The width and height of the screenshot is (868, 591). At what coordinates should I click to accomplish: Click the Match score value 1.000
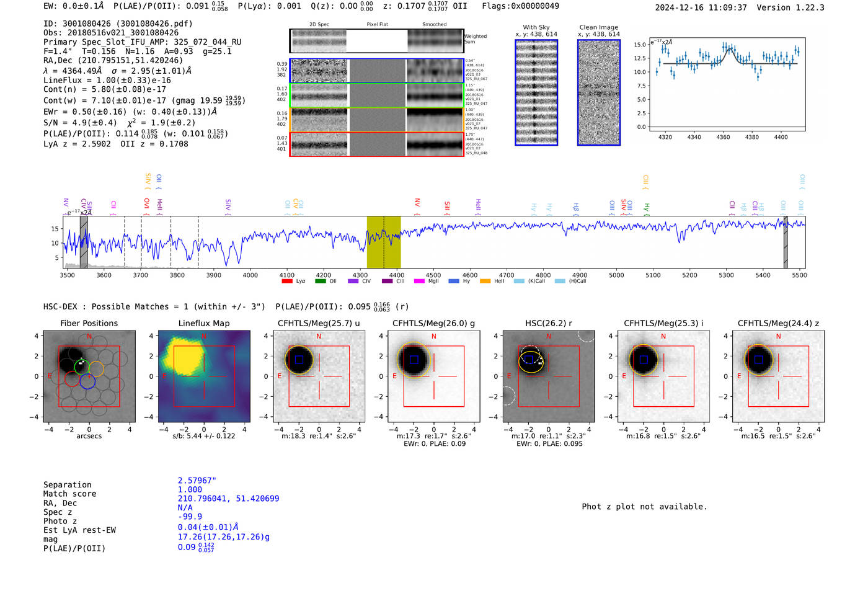[x=190, y=489]
